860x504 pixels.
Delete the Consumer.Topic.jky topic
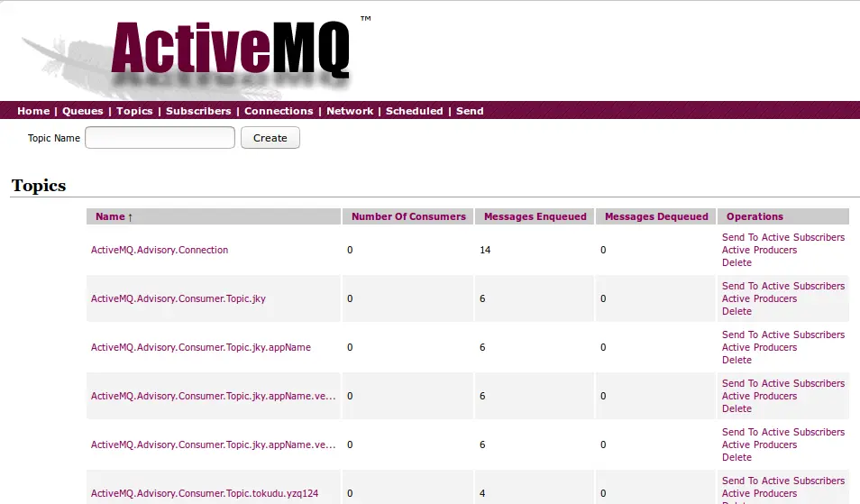pos(736,311)
